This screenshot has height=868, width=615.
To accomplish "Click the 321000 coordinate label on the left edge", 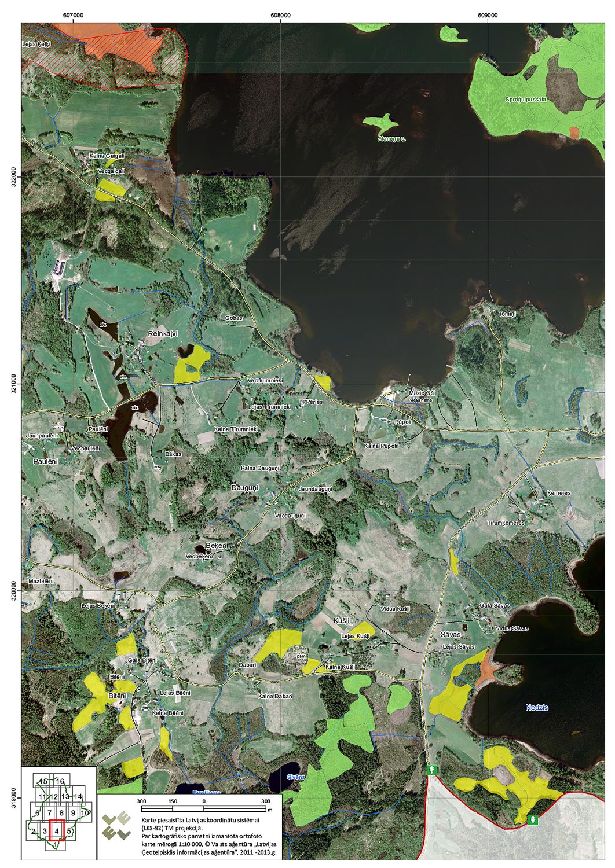I will pos(14,384).
